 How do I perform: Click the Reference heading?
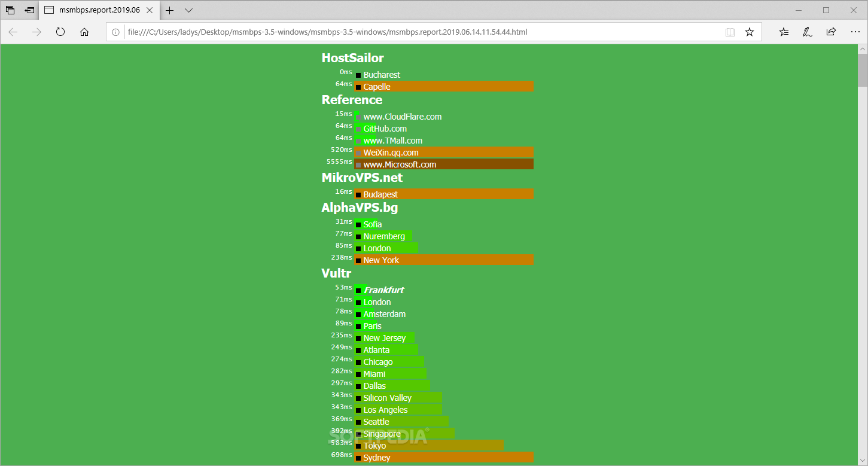click(x=352, y=100)
